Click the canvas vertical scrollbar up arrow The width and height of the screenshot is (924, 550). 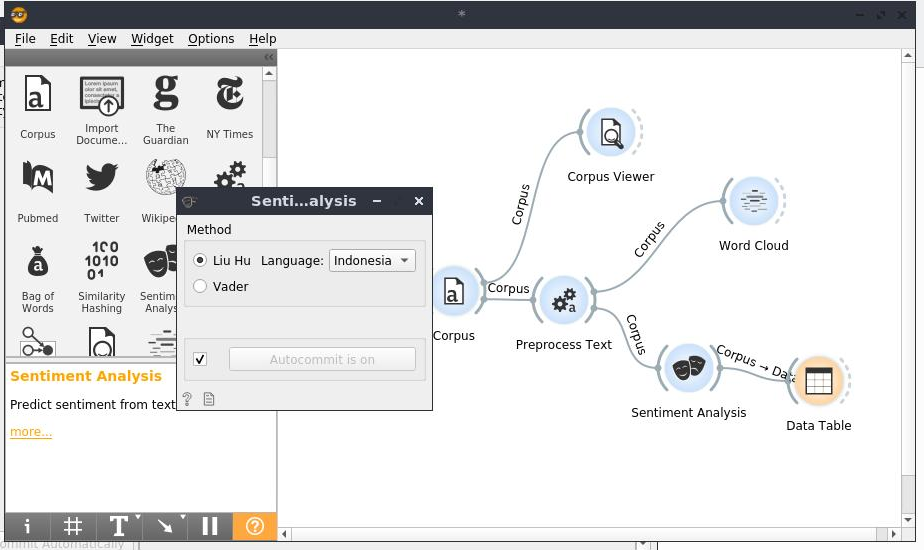click(x=908, y=55)
